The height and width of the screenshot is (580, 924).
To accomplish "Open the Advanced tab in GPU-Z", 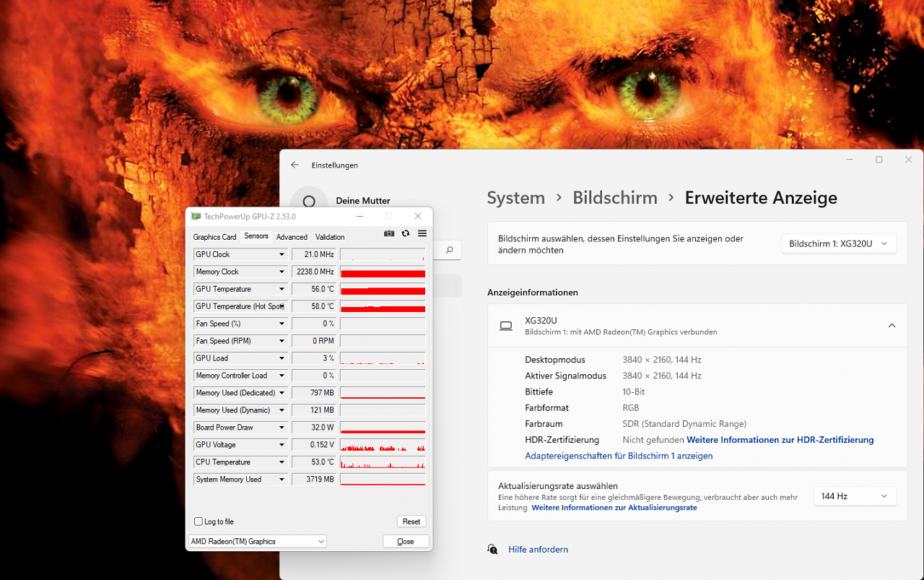I will 292,237.
